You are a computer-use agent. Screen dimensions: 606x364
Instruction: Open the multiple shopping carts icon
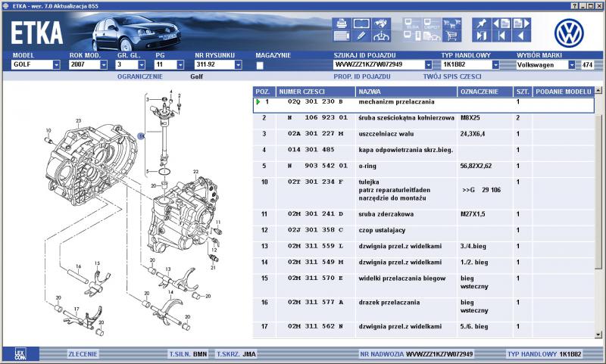pos(451,23)
